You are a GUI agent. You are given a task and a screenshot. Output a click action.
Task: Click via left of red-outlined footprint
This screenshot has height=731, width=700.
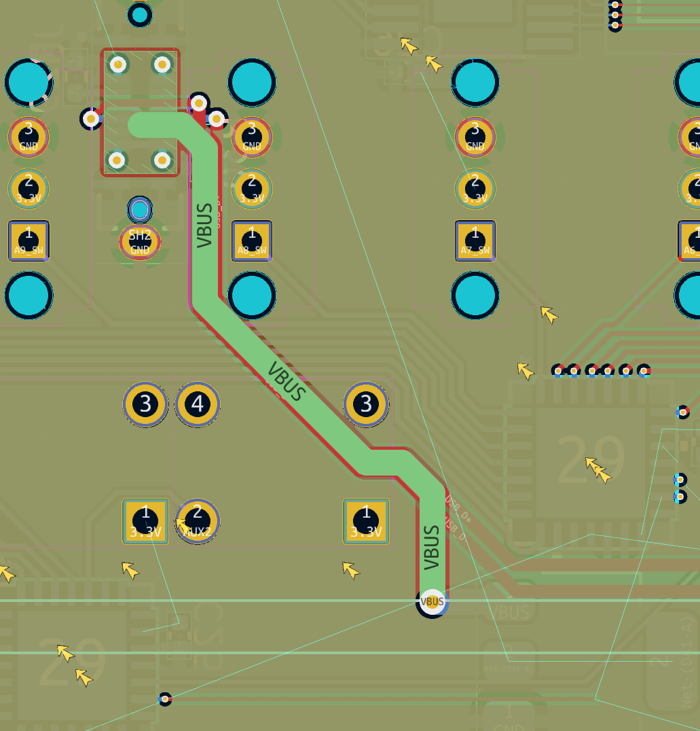[91, 119]
